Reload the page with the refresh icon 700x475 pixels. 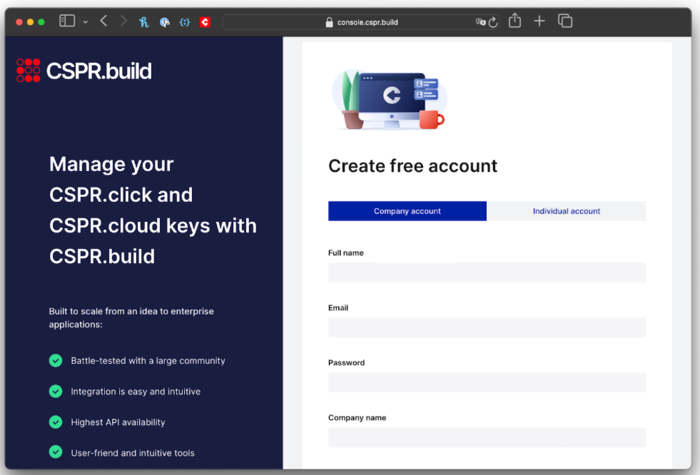tap(493, 22)
